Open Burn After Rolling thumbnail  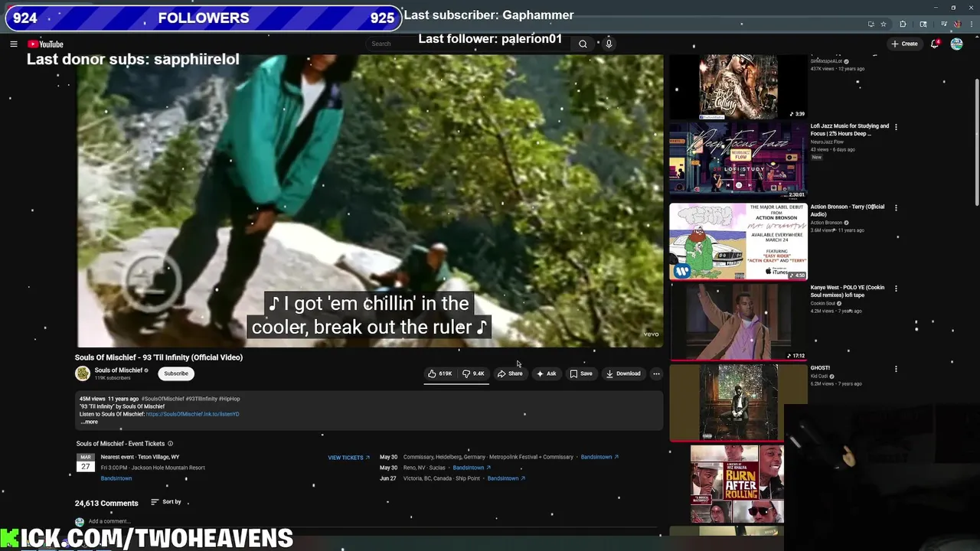coord(737,484)
